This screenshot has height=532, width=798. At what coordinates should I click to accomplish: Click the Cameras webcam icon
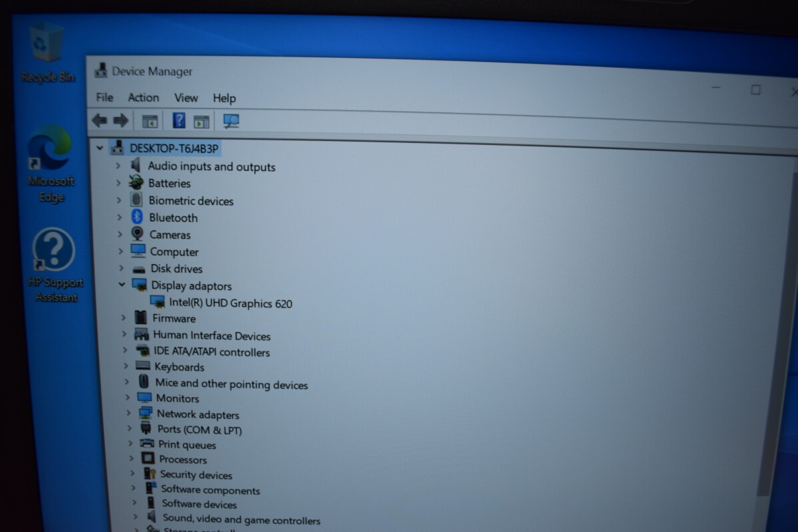point(138,234)
